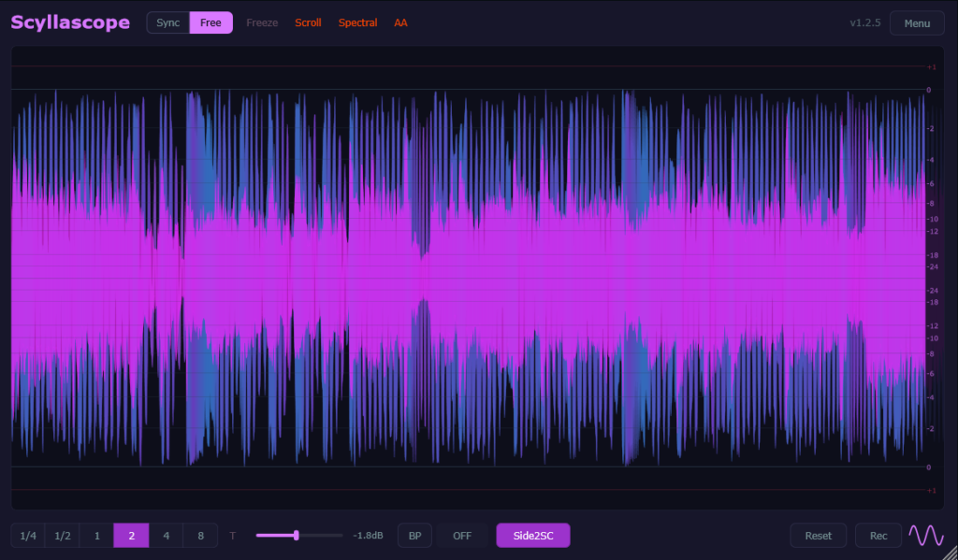Toggle Scroll mode
Image resolution: width=958 pixels, height=560 pixels.
[x=308, y=22]
